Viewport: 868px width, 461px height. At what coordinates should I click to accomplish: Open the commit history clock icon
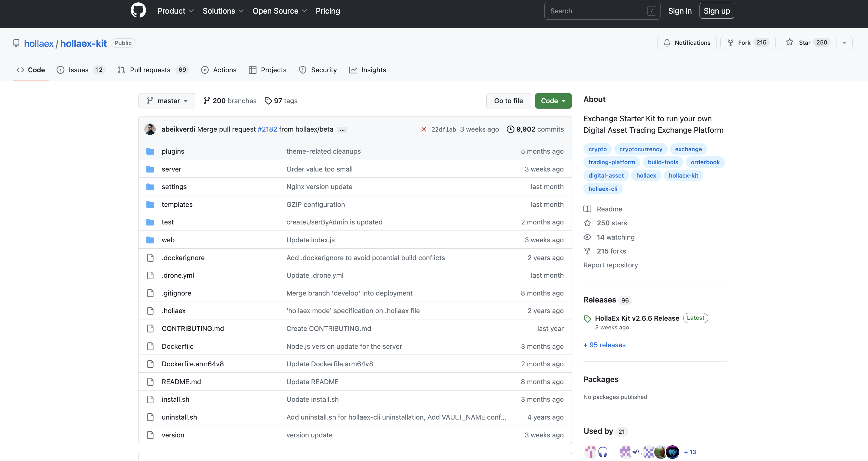[511, 129]
